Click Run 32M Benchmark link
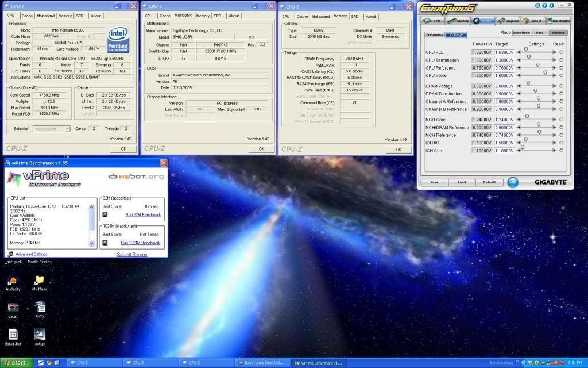 click(143, 215)
